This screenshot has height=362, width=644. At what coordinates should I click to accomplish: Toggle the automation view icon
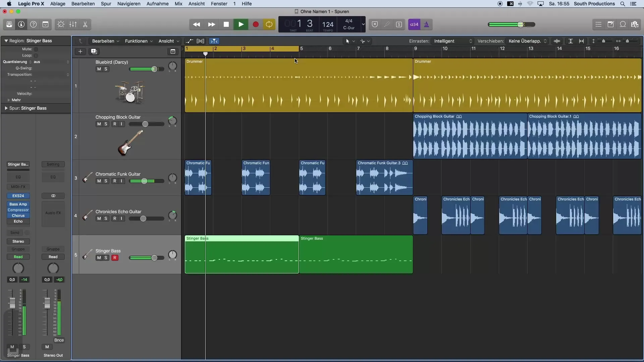pos(190,41)
